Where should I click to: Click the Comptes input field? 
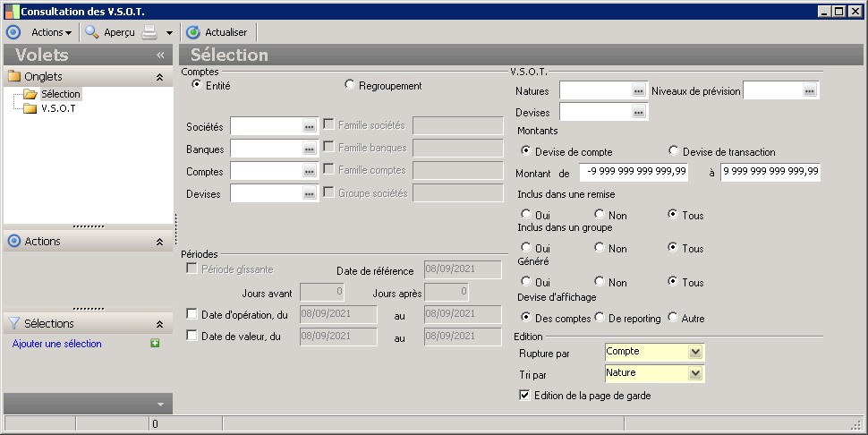267,172
